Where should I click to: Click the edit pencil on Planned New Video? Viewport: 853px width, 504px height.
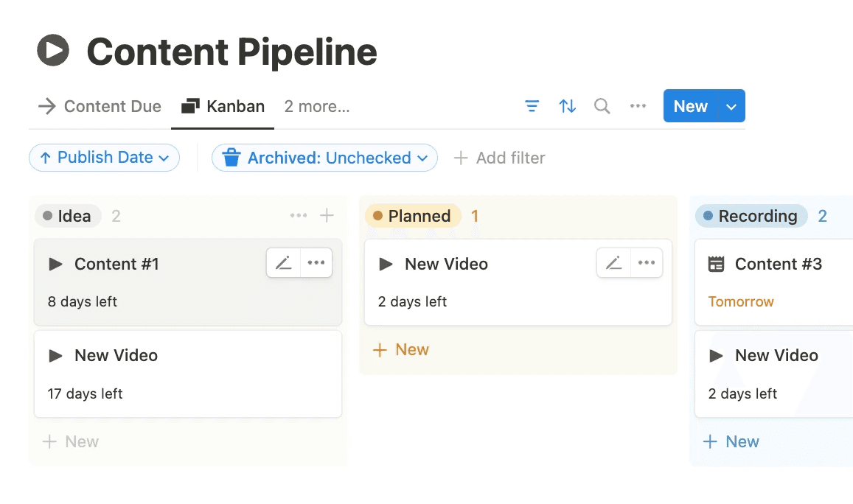click(x=613, y=263)
